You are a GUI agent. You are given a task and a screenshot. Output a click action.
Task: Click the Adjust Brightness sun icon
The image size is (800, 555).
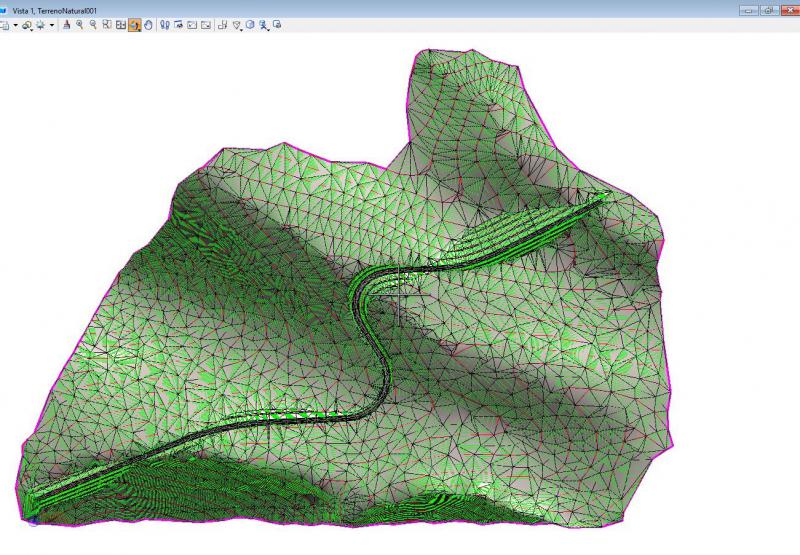point(40,25)
